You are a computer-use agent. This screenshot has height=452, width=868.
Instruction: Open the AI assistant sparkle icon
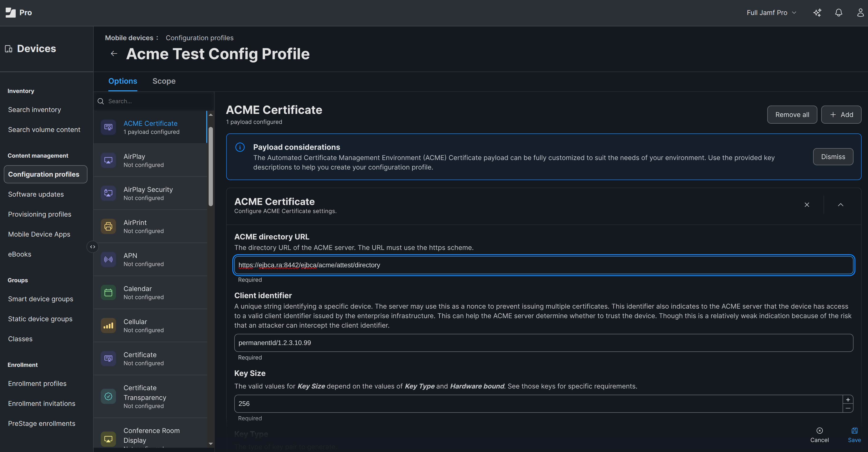817,13
